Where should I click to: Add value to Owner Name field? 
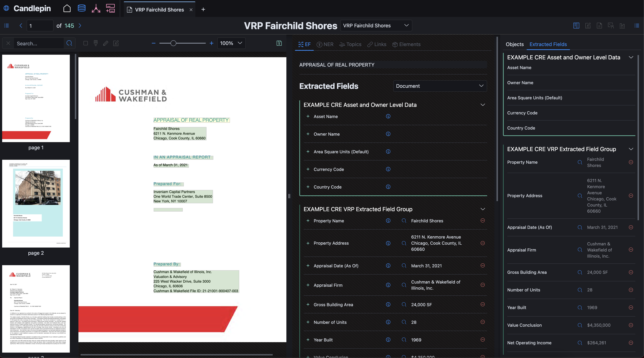coord(308,134)
